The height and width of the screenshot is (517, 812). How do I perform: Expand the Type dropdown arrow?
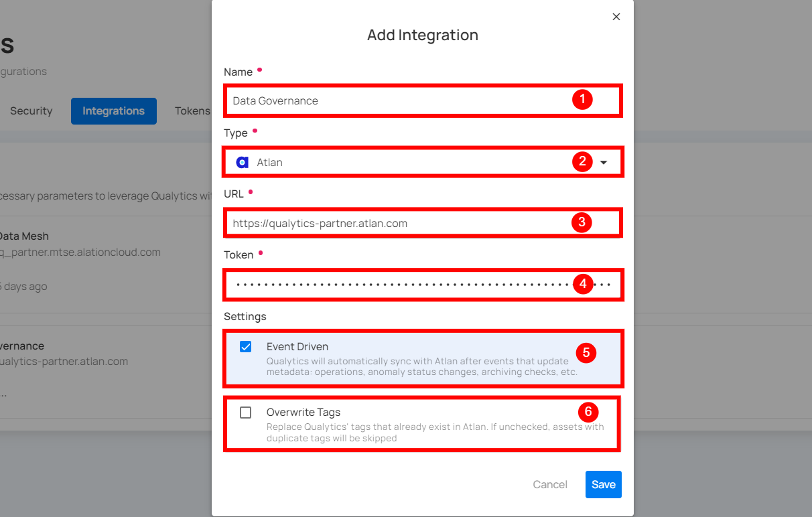[604, 162]
